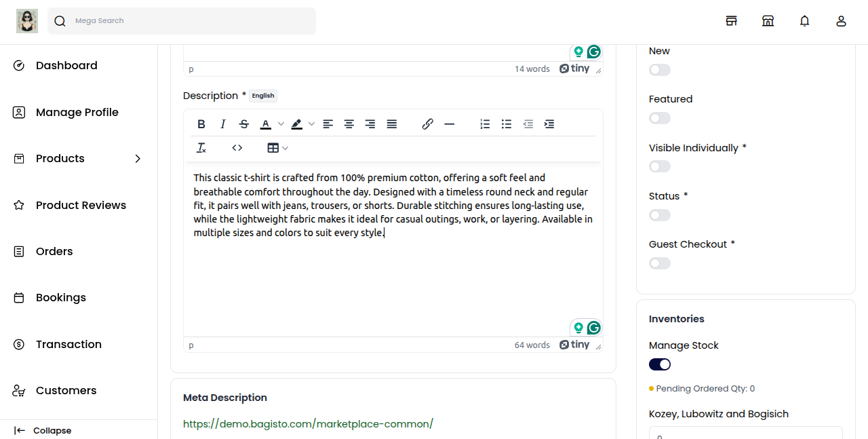Screen dimensions: 868x439
Task: Enable the Featured toggle
Action: (x=659, y=118)
